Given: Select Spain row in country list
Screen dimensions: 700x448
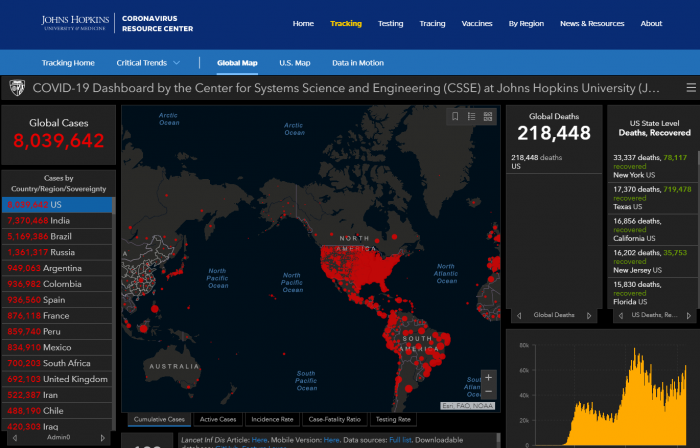Looking at the screenshot, I should 57,300.
